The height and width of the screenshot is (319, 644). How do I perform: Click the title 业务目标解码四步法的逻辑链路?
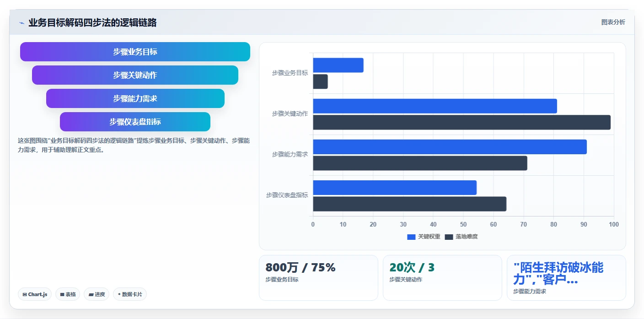pyautogui.click(x=92, y=22)
